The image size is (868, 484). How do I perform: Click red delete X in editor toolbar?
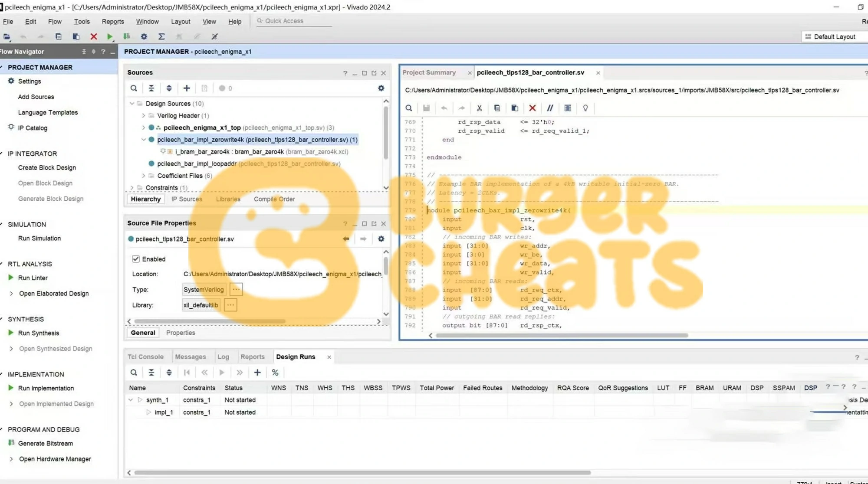point(533,108)
